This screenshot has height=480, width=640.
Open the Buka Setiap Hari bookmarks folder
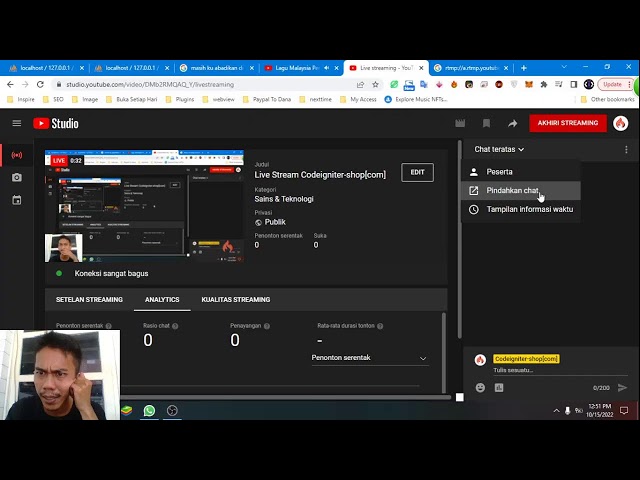[x=131, y=99]
